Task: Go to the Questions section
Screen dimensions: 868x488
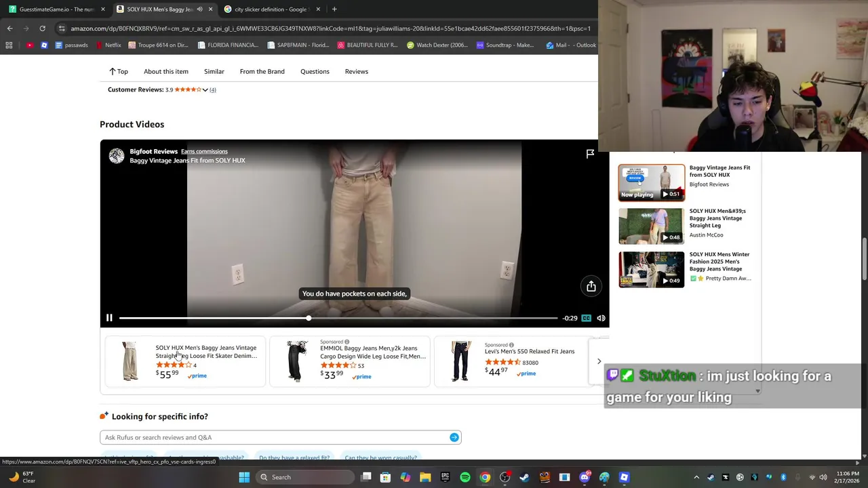Action: (x=315, y=71)
